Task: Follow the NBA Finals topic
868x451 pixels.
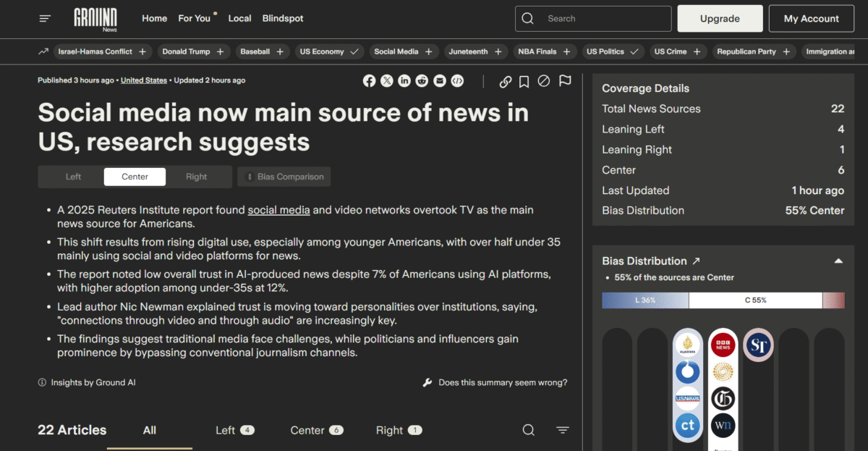Action: click(567, 51)
